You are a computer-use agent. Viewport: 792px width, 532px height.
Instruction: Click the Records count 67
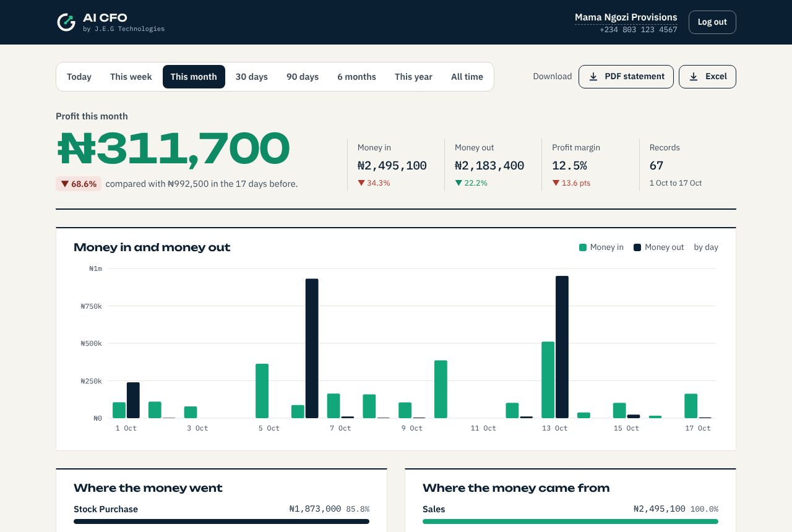pyautogui.click(x=656, y=166)
